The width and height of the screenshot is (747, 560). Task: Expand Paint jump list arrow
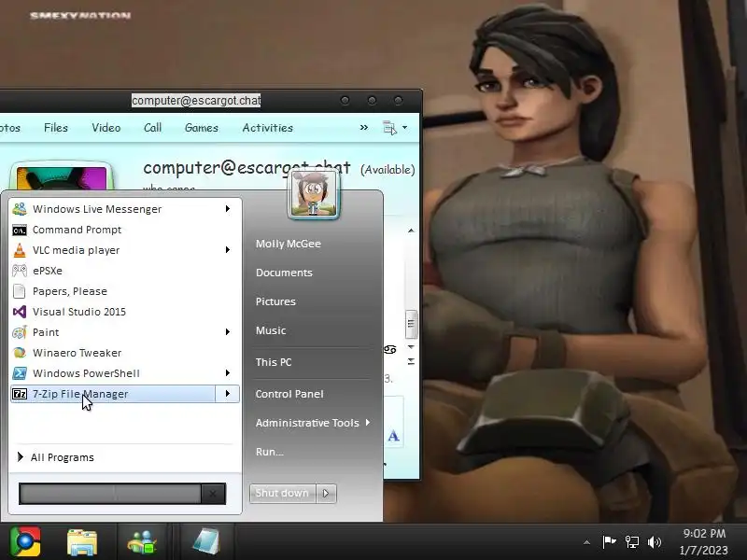[x=228, y=332]
